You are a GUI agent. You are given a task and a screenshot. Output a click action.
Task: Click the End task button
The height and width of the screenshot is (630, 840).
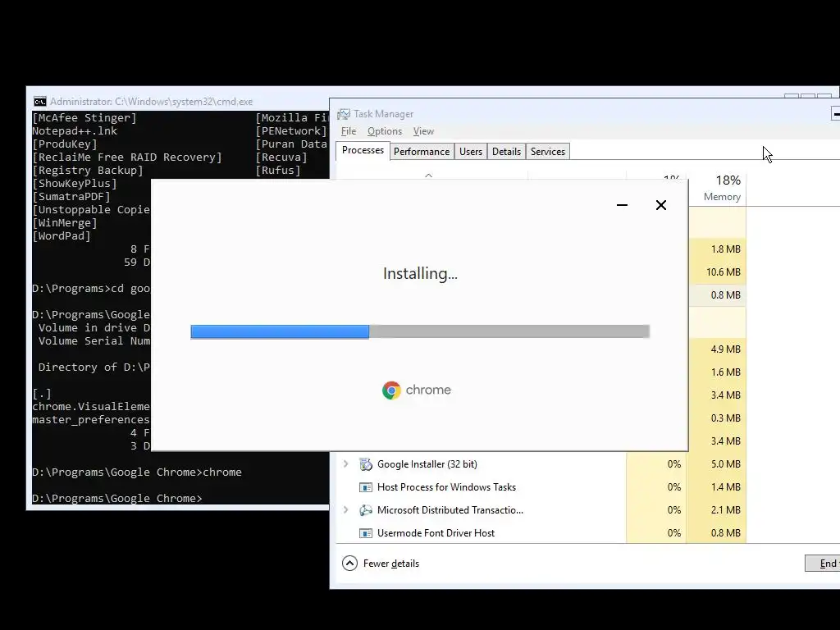[x=822, y=563]
